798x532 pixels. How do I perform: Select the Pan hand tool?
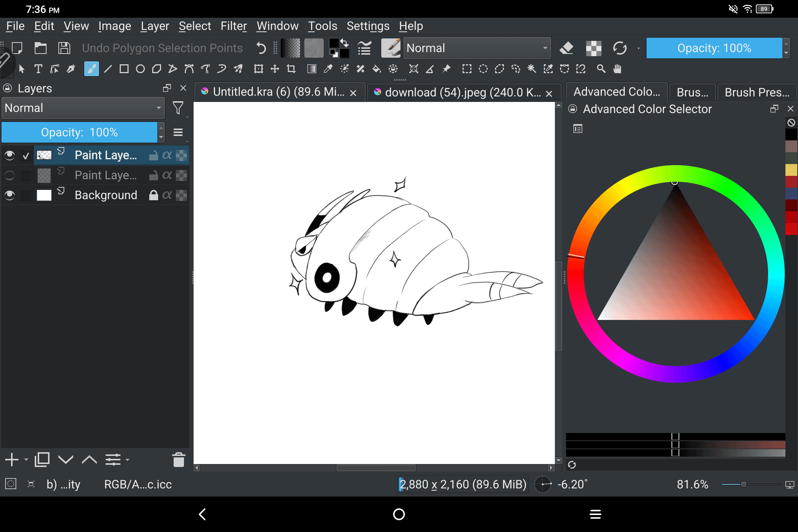tap(617, 69)
